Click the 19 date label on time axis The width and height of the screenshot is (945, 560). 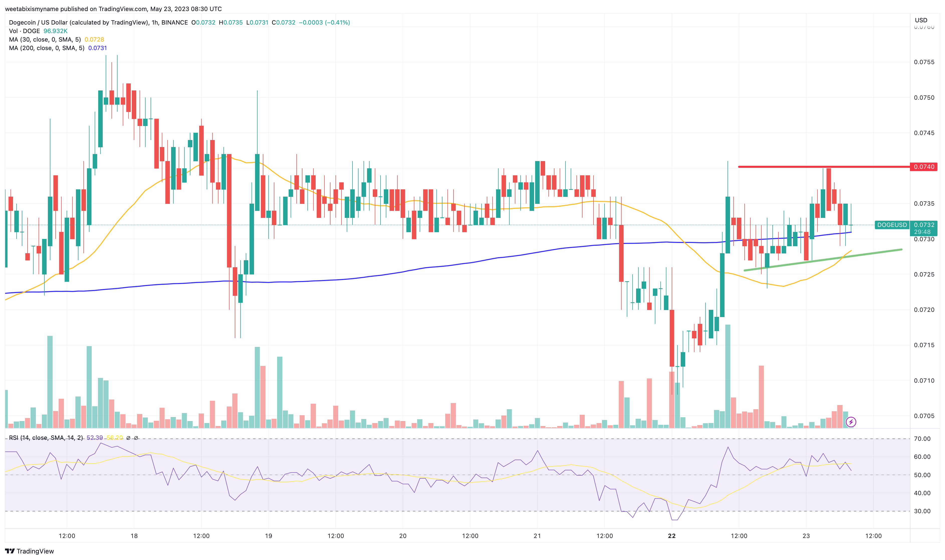click(268, 536)
